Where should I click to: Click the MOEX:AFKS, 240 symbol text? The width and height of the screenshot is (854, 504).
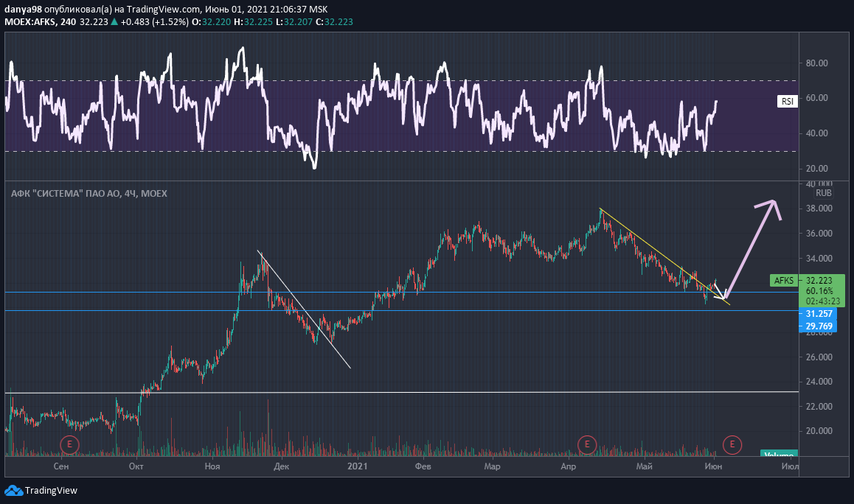pyautogui.click(x=41, y=22)
